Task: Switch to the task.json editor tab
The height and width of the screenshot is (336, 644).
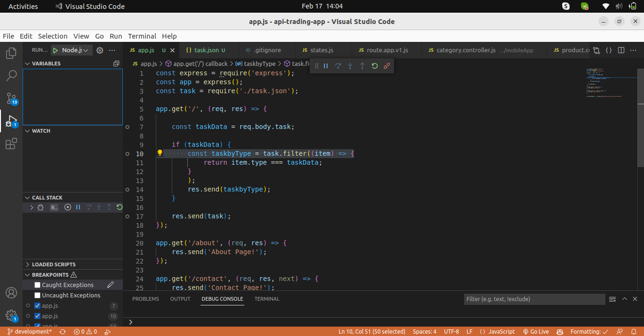Action: (206, 50)
